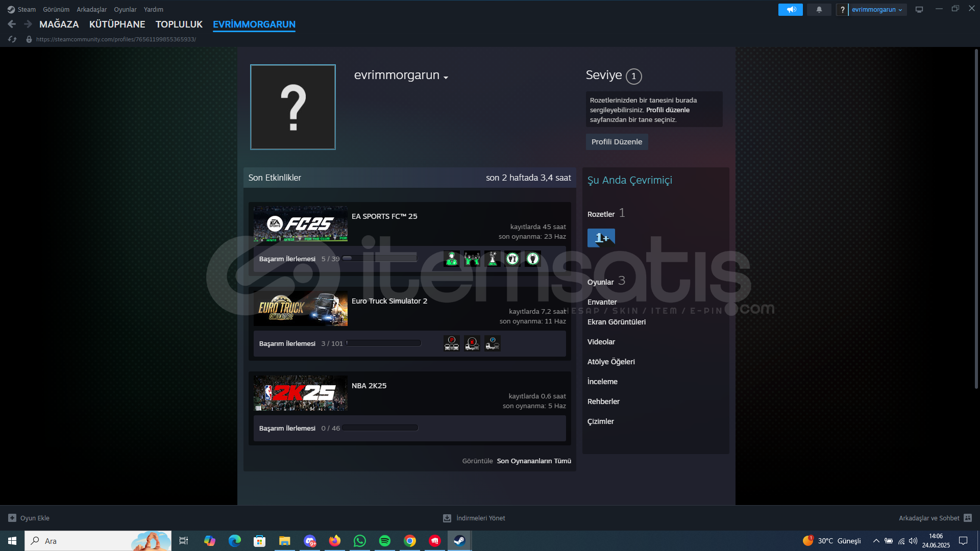Viewport: 980px width, 551px height.
Task: Click FC 25 achievement progress bar 5/39
Action: coord(380,259)
